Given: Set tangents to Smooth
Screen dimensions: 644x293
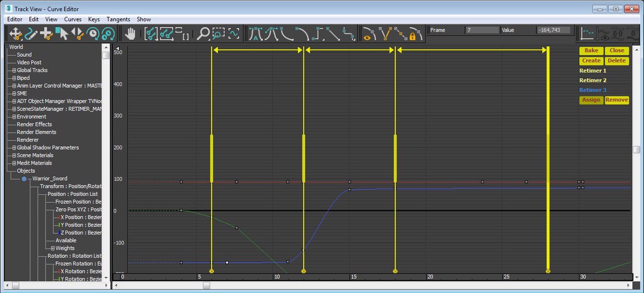Looking at the screenshot, I should click(x=349, y=34).
